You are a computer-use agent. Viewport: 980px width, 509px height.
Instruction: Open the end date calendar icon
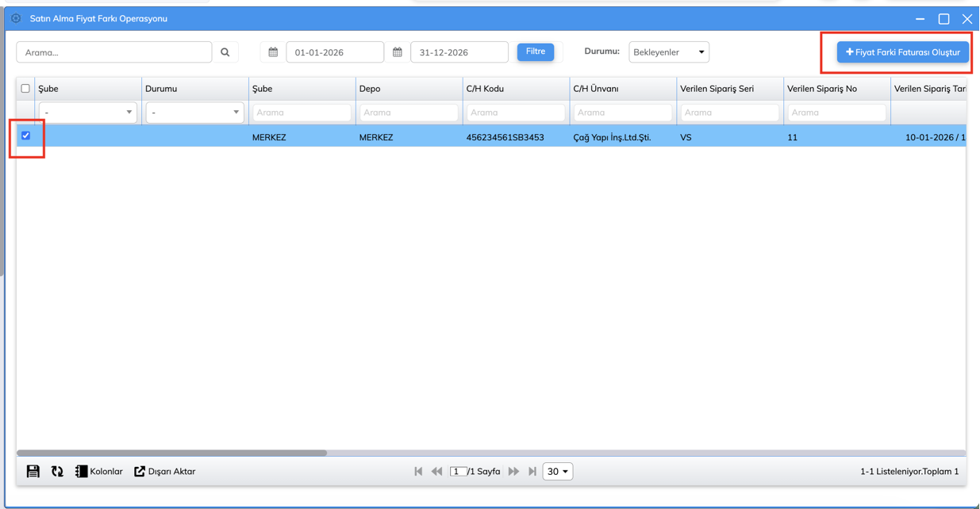click(398, 52)
